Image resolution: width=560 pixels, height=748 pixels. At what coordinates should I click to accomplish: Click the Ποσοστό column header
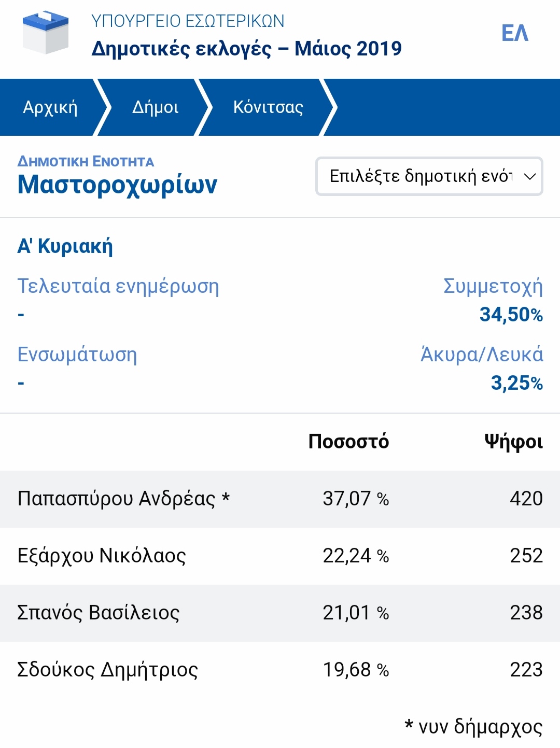(348, 442)
